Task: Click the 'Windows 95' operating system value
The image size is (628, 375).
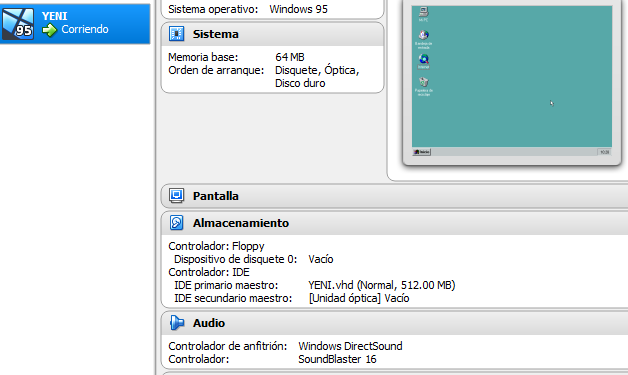Action: [x=298, y=9]
